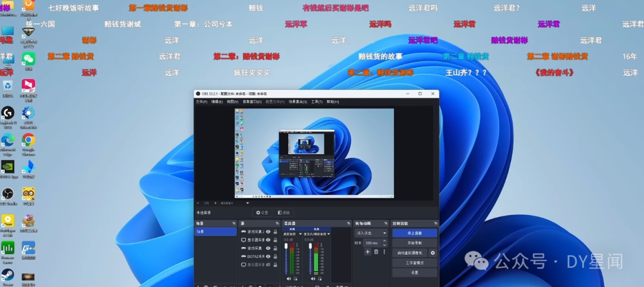Open the 文件(F) menu
This screenshot has width=644, height=287.
tap(202, 102)
